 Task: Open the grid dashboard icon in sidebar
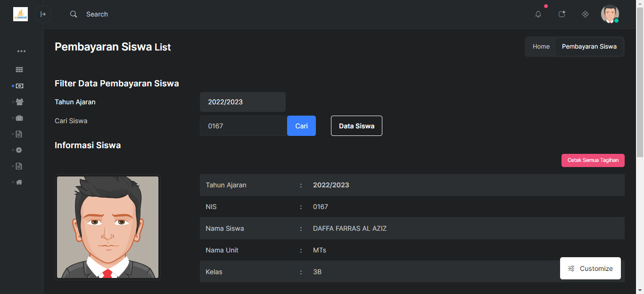pos(19,70)
